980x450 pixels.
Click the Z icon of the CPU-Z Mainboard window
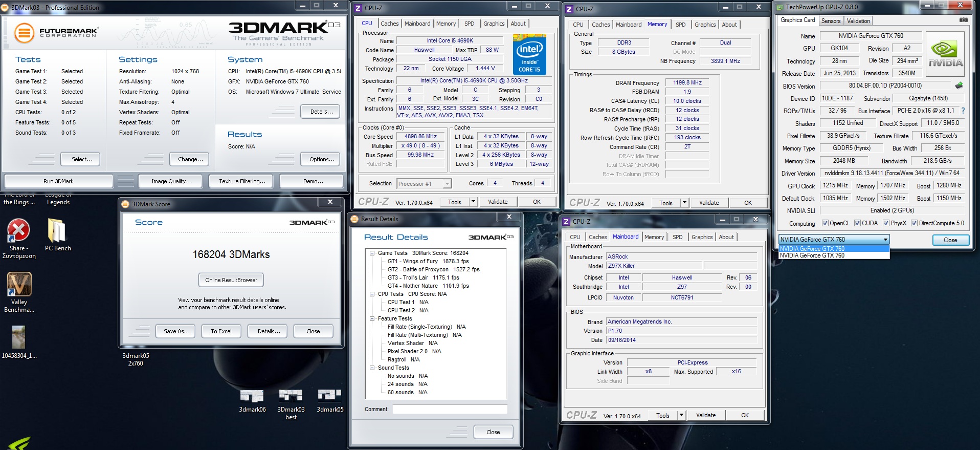tap(566, 221)
